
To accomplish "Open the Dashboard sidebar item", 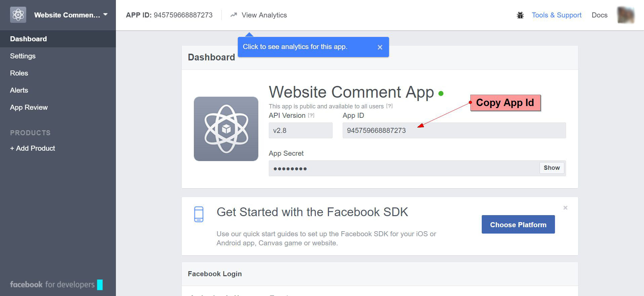I will point(58,39).
